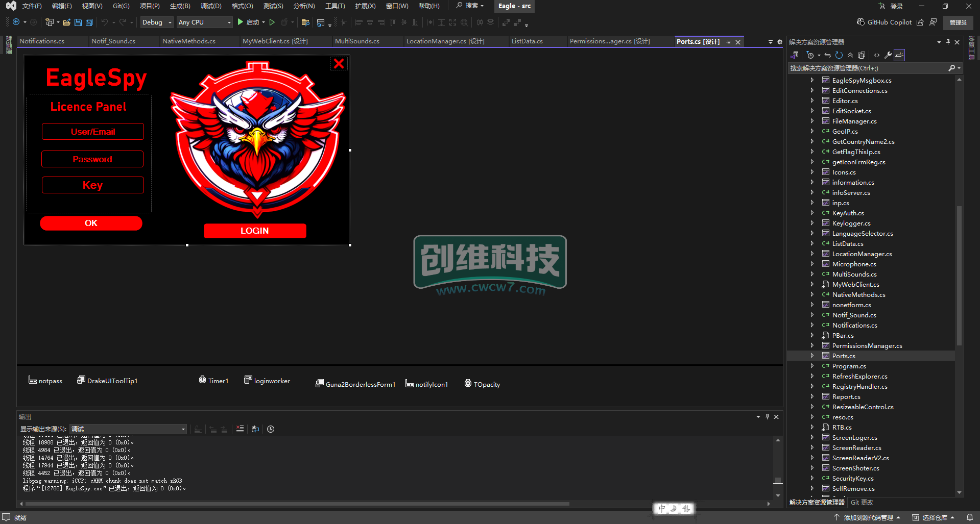
Task: Open the Any CPU platform dropdown
Action: (x=205, y=22)
